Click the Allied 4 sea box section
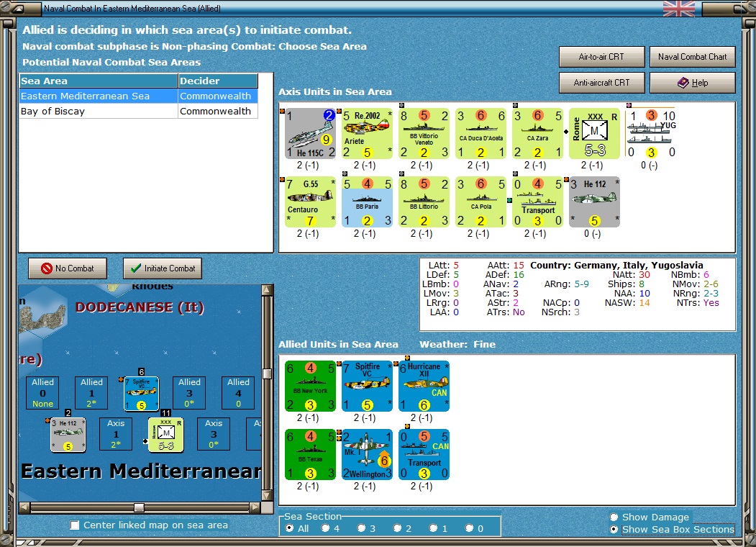 coord(238,393)
